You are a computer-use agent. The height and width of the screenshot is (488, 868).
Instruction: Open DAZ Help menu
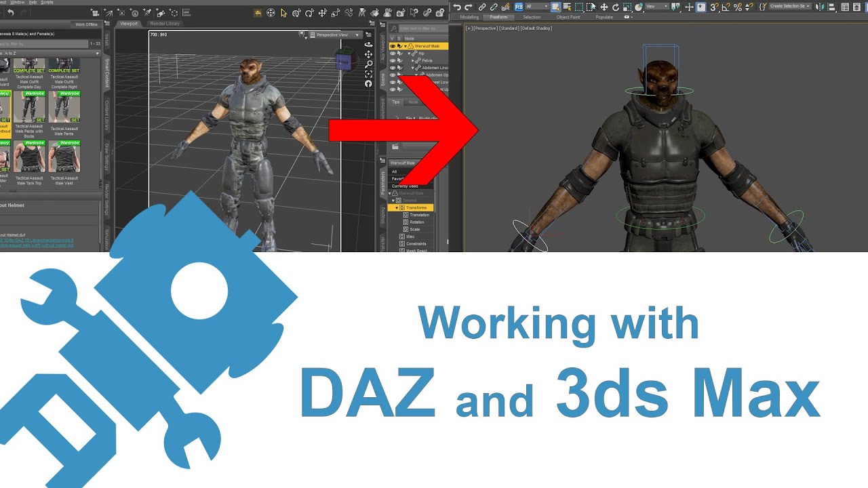(x=33, y=2)
